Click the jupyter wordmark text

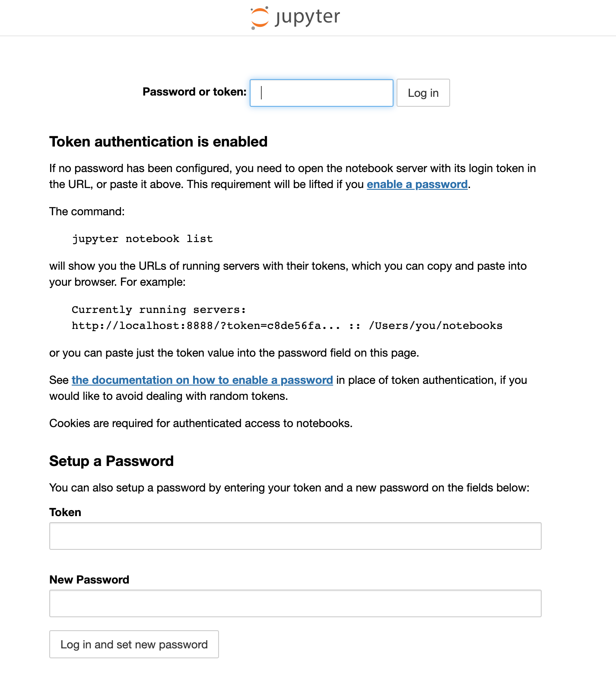308,17
